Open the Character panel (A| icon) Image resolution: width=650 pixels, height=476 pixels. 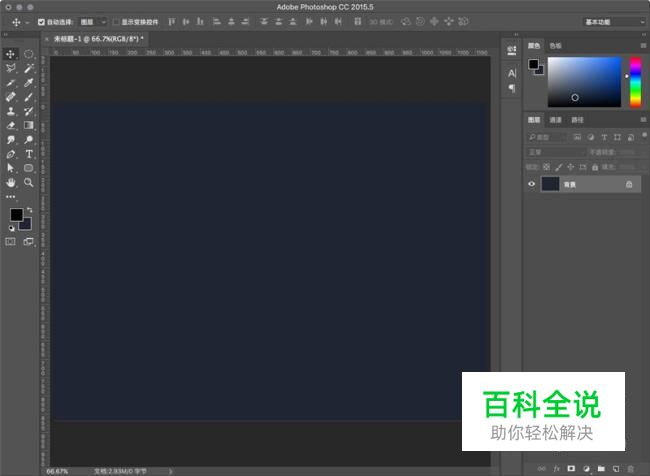512,73
